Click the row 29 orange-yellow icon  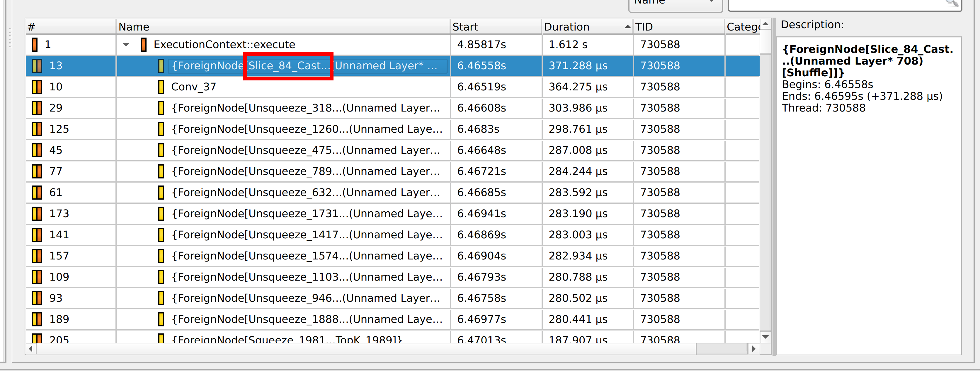pos(37,108)
